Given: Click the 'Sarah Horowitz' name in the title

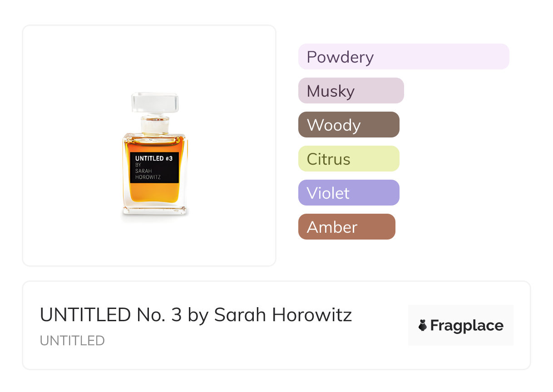Looking at the screenshot, I should tap(283, 315).
